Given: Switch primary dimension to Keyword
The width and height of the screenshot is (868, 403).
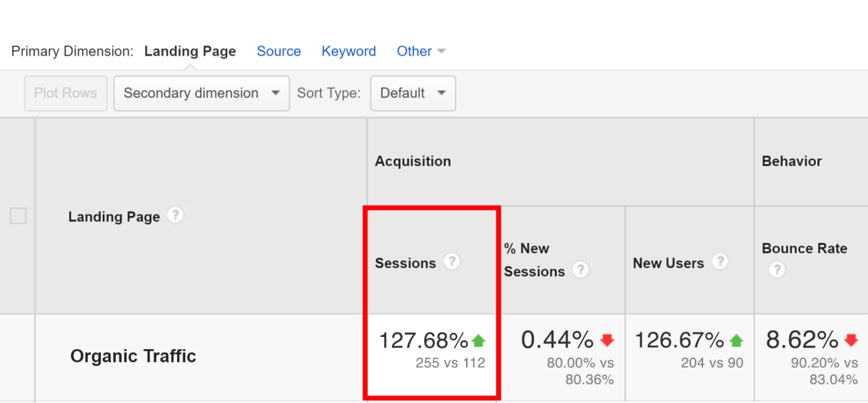Looking at the screenshot, I should point(349,51).
